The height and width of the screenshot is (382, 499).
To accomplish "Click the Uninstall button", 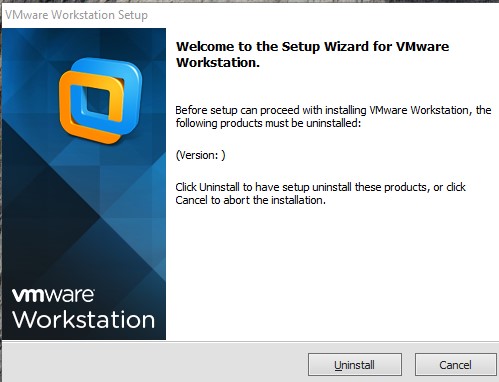I will (x=355, y=365).
